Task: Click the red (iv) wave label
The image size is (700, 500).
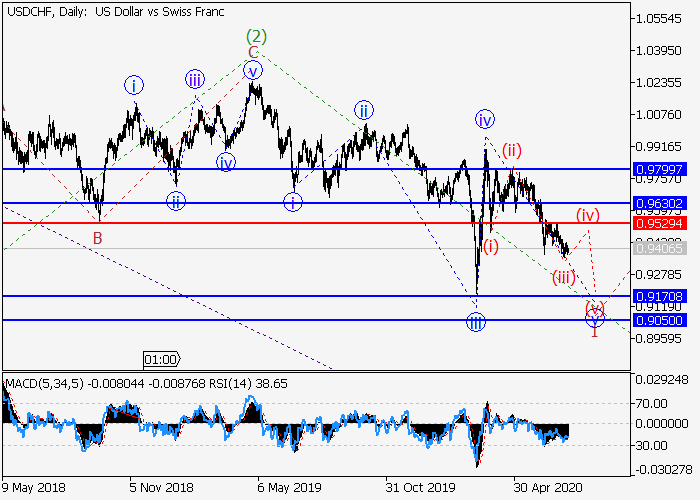Action: (587, 214)
